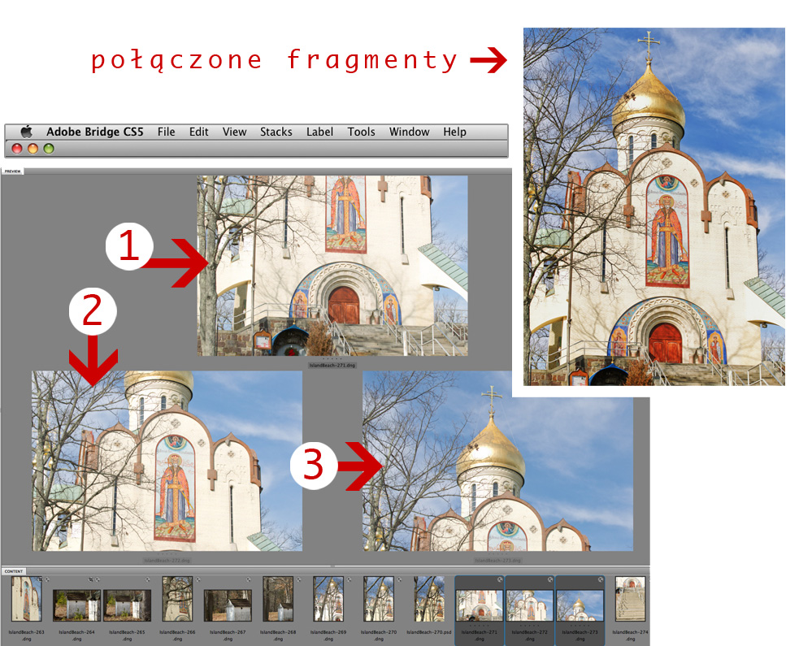
Task: Open the Tools menu
Action: 361,132
